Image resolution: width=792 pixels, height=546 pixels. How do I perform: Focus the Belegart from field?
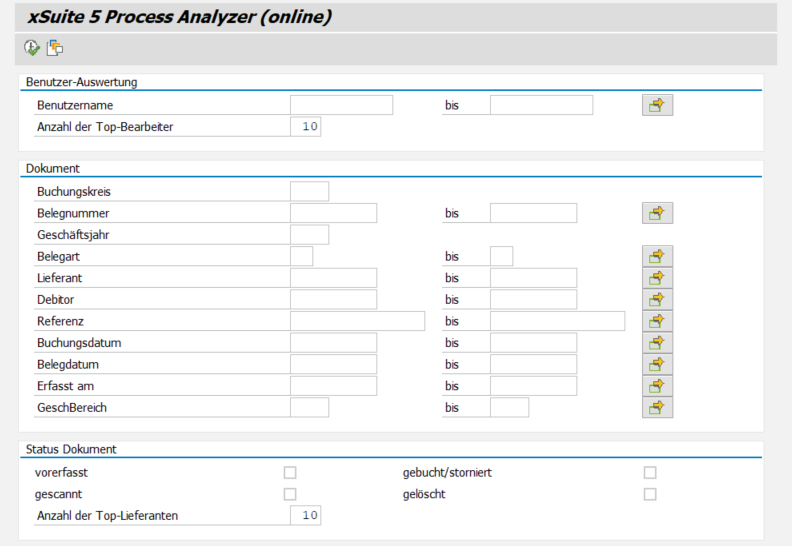(302, 256)
